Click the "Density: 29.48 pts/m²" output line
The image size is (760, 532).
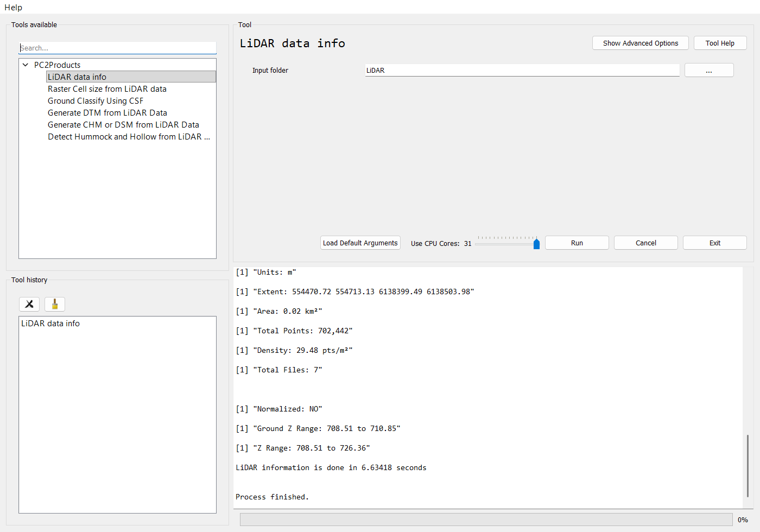click(x=294, y=350)
